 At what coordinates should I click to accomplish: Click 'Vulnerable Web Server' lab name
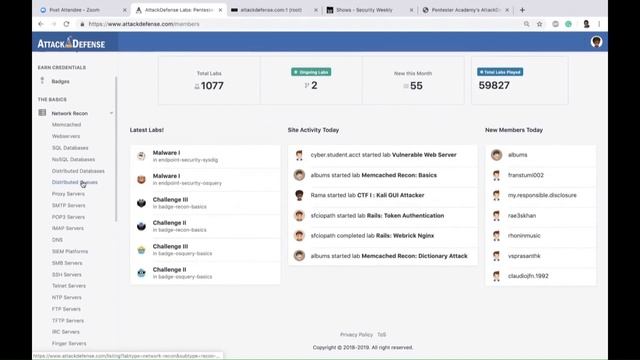(x=424, y=155)
